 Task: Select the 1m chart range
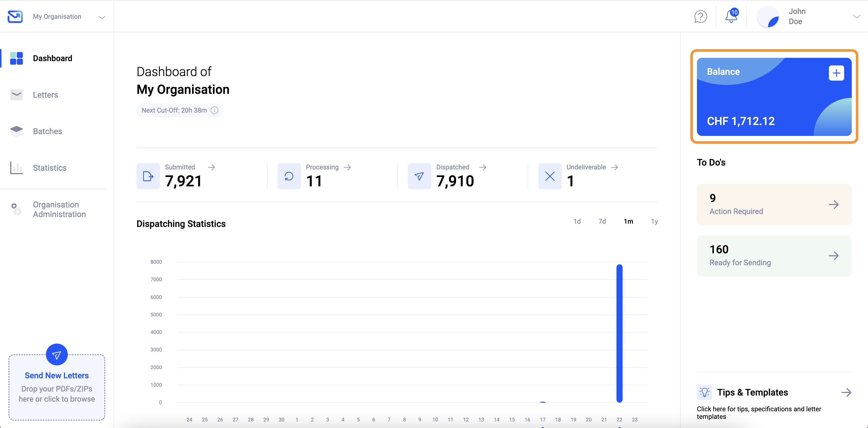point(628,221)
